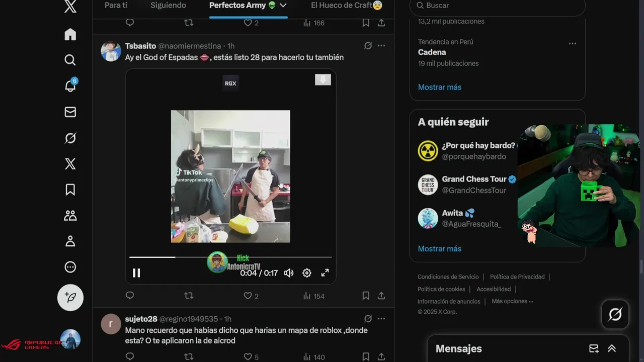Open three-dot menu on Tsbasito's post

[381, 46]
